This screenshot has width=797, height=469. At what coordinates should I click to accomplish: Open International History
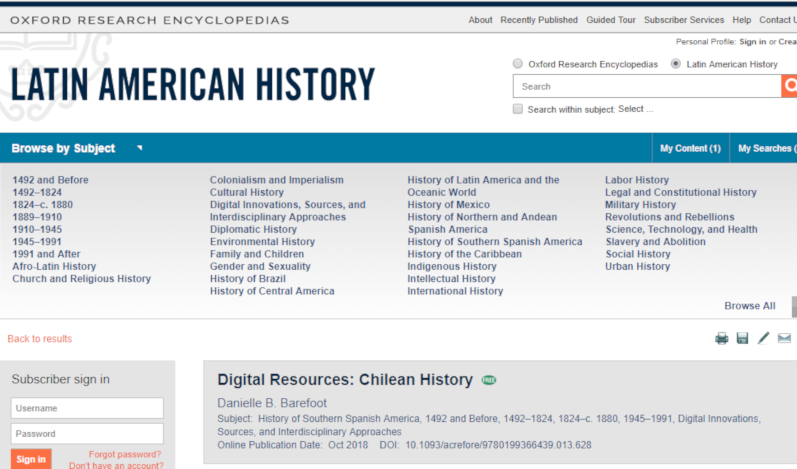[x=455, y=291]
